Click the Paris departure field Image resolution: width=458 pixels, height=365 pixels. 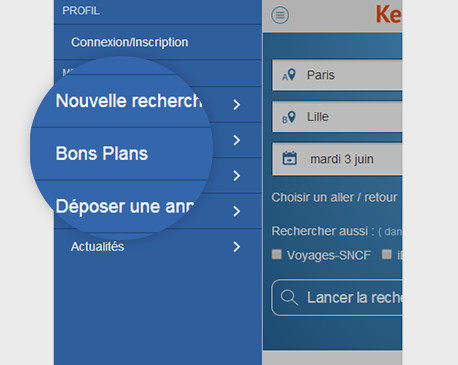(337, 75)
